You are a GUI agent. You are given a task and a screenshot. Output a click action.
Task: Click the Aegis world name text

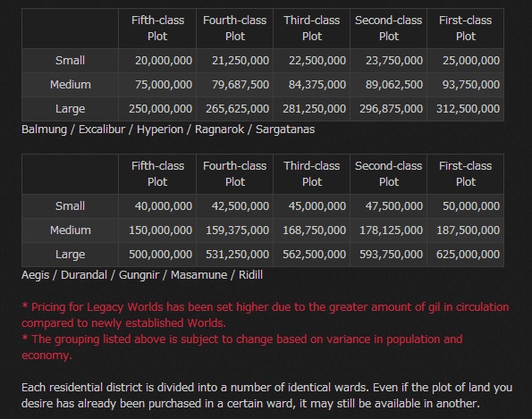point(35,275)
